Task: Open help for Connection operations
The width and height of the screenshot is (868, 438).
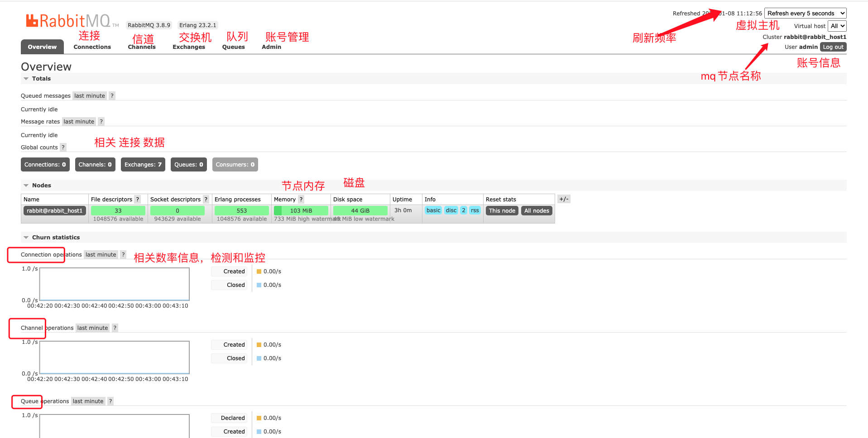Action: (x=123, y=254)
